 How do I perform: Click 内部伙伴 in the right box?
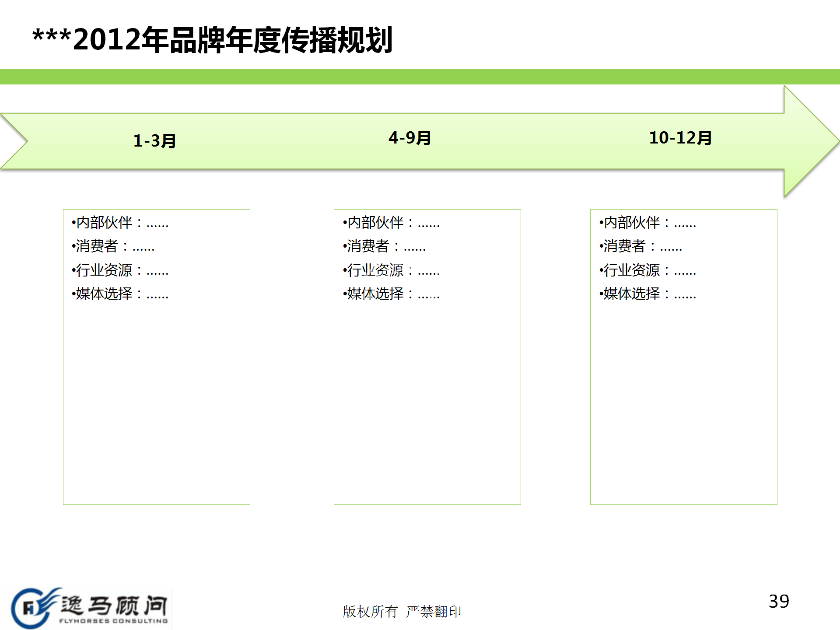(x=632, y=223)
